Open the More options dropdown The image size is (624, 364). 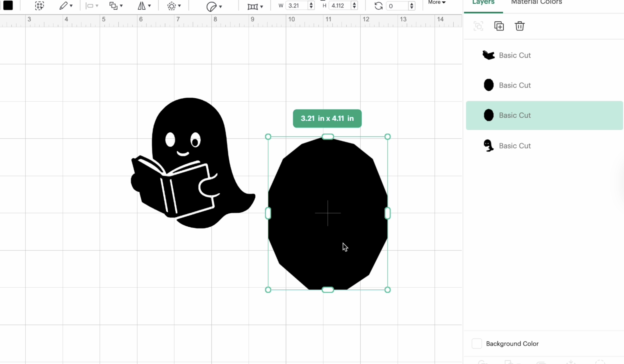[x=436, y=3]
